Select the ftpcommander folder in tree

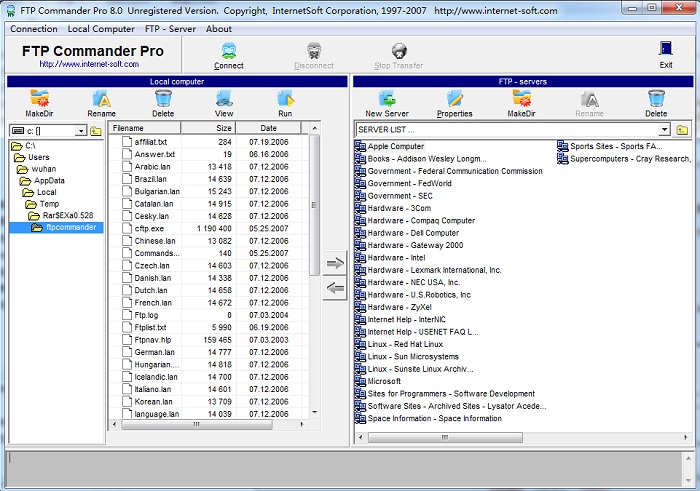pos(70,227)
